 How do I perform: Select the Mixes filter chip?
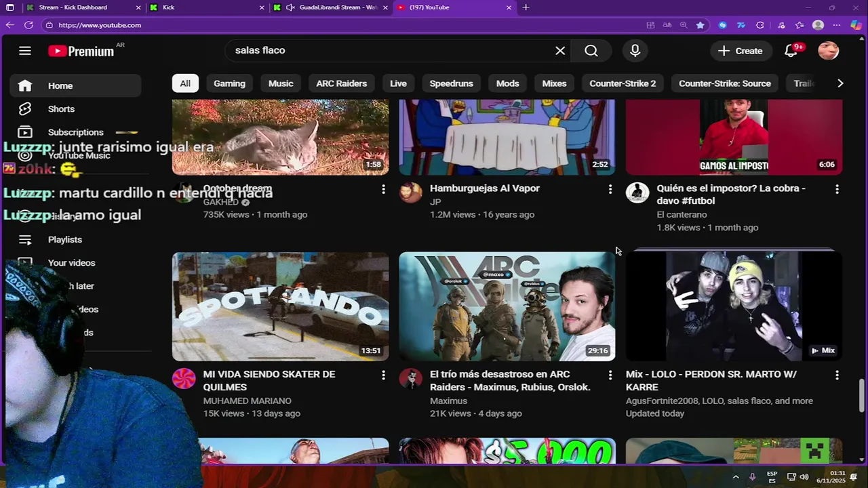pyautogui.click(x=554, y=83)
